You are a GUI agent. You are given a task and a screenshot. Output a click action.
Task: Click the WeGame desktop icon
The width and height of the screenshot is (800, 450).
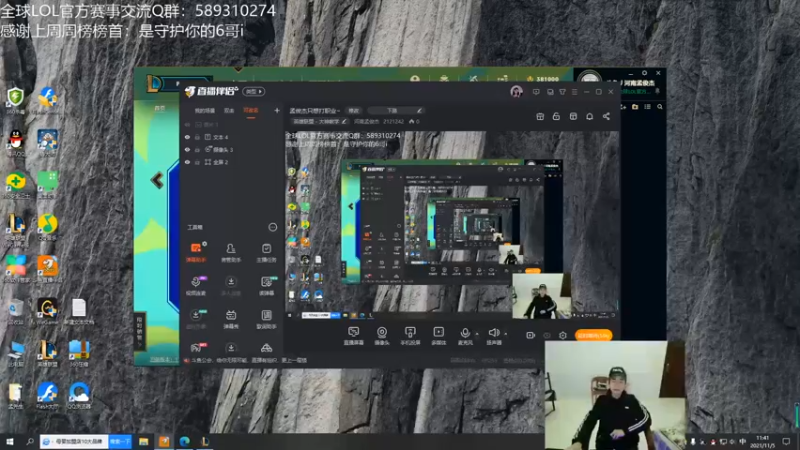click(x=47, y=312)
